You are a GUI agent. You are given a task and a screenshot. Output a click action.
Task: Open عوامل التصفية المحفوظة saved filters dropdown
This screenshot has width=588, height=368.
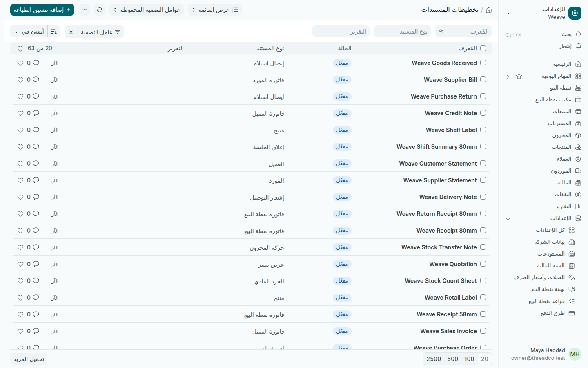(147, 10)
